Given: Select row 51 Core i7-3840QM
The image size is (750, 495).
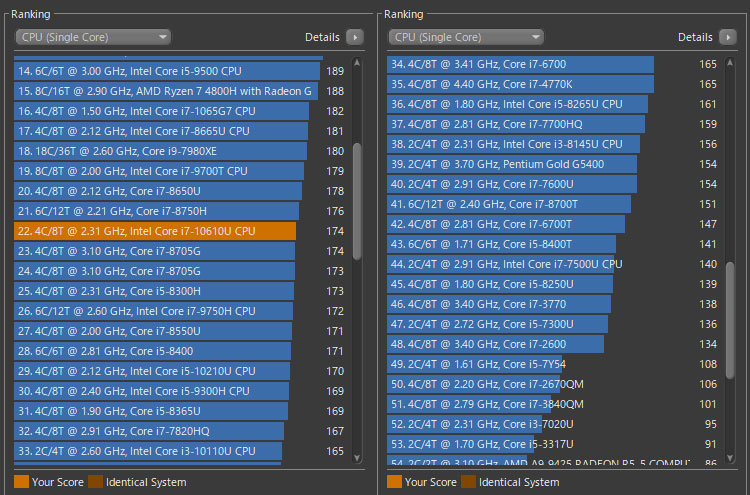Looking at the screenshot, I should pos(552,404).
